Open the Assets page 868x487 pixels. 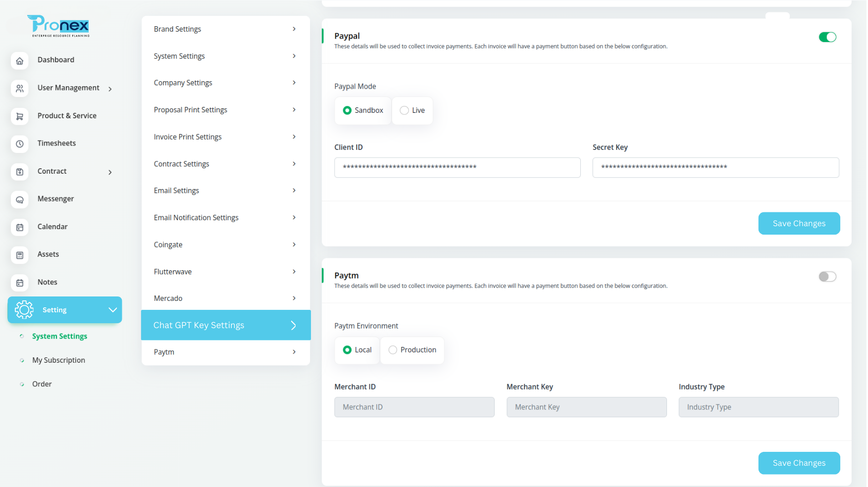coord(48,254)
